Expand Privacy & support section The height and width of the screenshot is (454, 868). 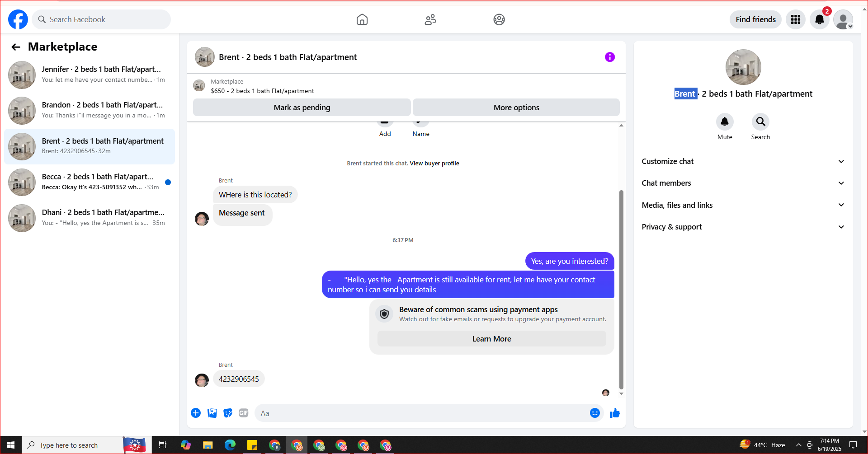743,227
